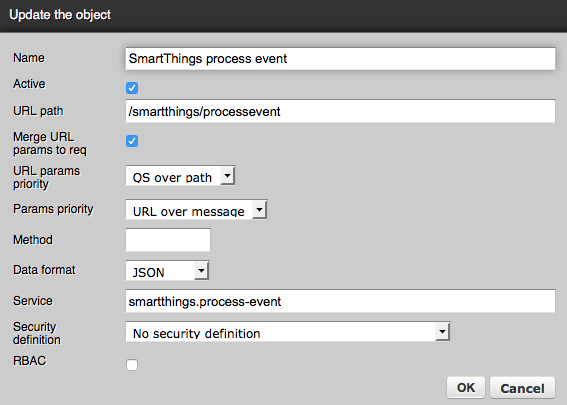Enable the RBAC checkbox
The height and width of the screenshot is (405, 567).
pyautogui.click(x=132, y=365)
